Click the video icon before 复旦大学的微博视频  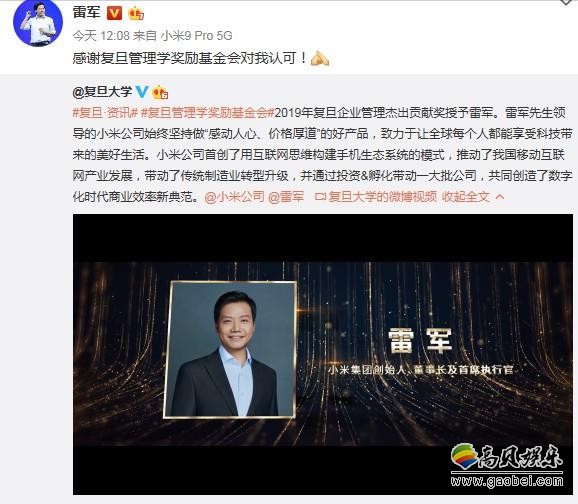click(x=320, y=197)
